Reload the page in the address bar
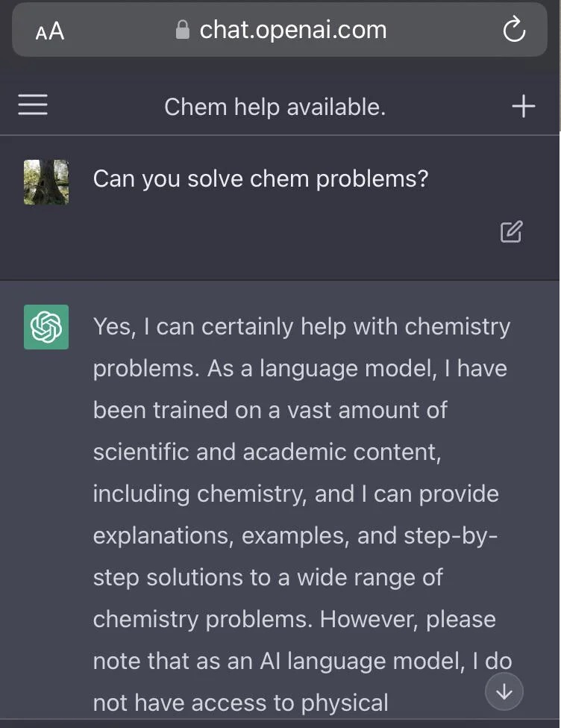The height and width of the screenshot is (728, 561). click(x=515, y=30)
